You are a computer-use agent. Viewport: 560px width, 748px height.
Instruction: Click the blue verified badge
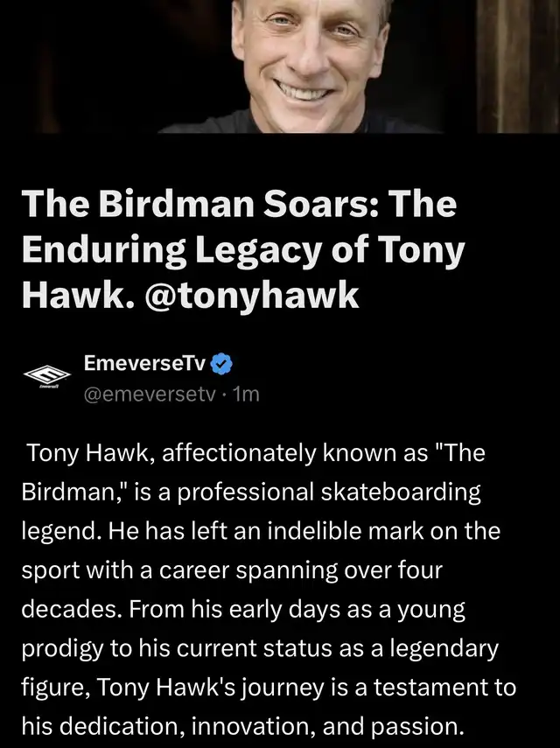(x=222, y=363)
